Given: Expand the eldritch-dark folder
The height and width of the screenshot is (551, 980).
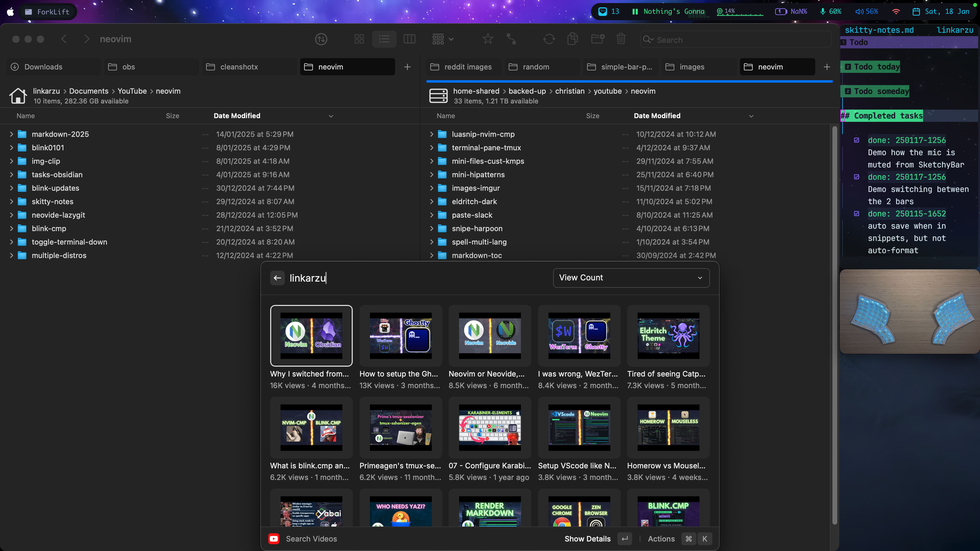Looking at the screenshot, I should tap(432, 201).
